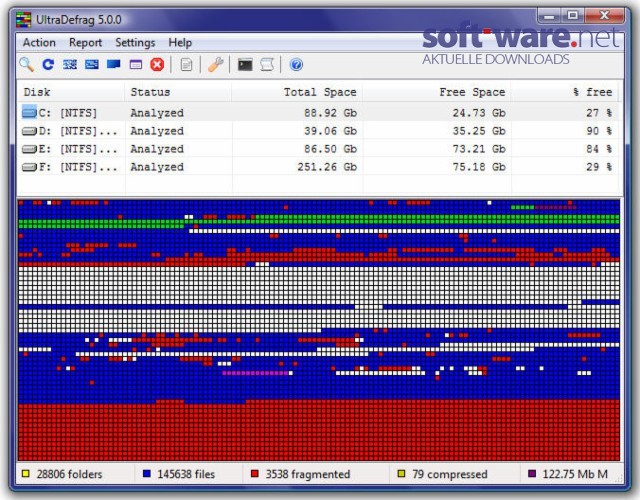Select the F: [NTFS] disk row

[x=320, y=167]
